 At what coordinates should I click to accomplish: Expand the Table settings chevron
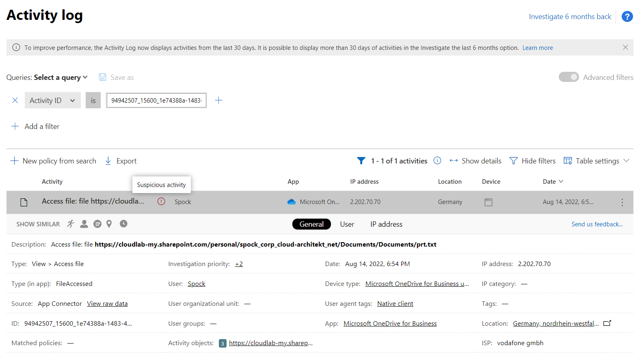click(627, 161)
